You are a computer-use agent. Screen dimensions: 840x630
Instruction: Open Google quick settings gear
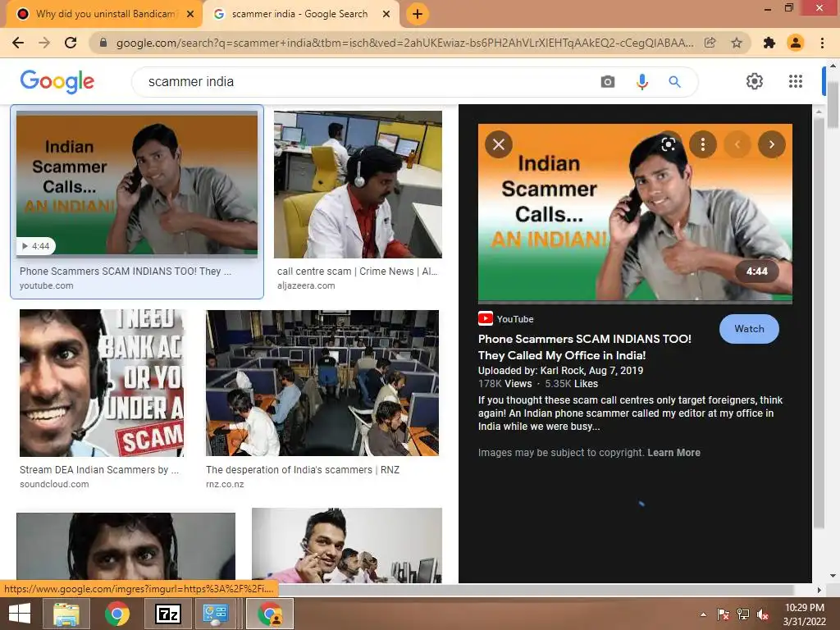click(755, 81)
